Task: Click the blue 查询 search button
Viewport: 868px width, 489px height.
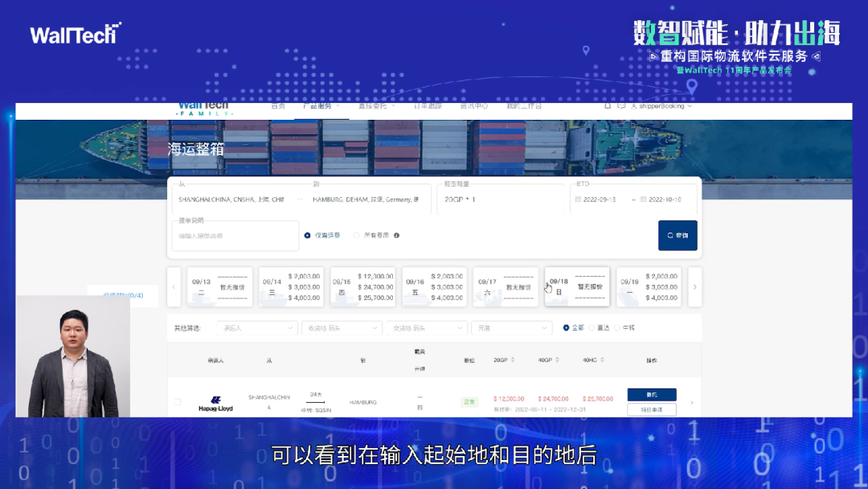Action: tap(678, 236)
